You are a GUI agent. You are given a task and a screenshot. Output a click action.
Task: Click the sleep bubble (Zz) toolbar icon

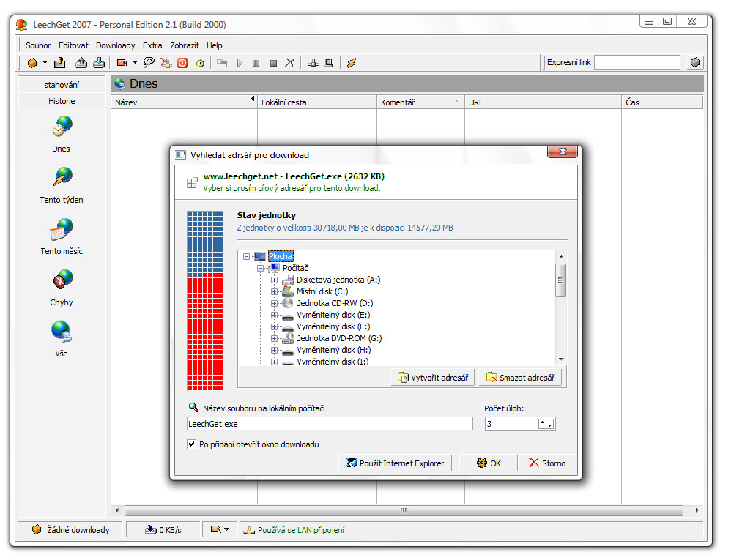[x=149, y=62]
